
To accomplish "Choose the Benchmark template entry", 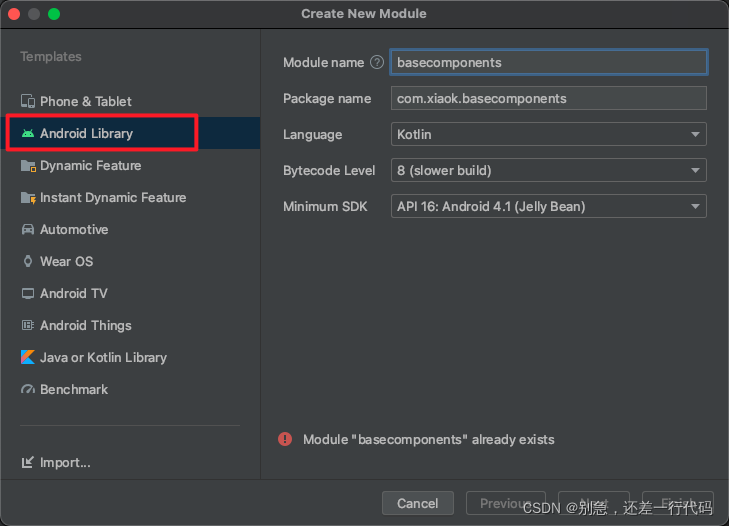I will point(130,389).
